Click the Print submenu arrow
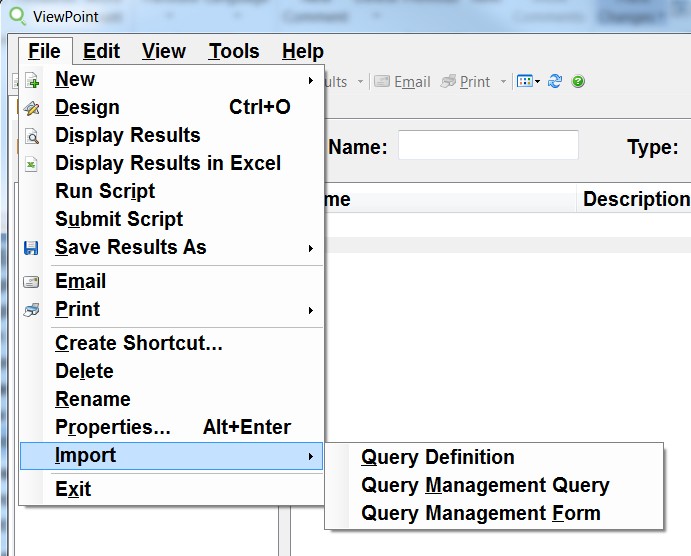This screenshot has width=691, height=556. click(x=311, y=311)
